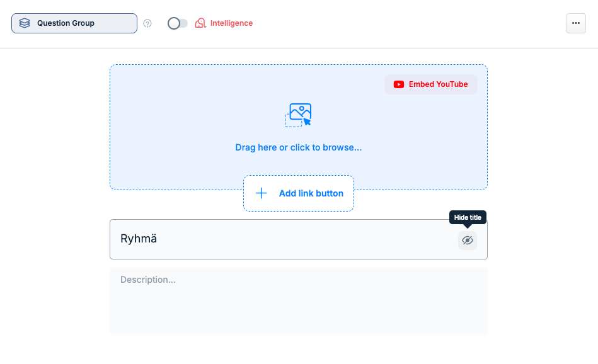Click the Embed YouTube button
Image resolution: width=598 pixels, height=364 pixels.
point(430,84)
